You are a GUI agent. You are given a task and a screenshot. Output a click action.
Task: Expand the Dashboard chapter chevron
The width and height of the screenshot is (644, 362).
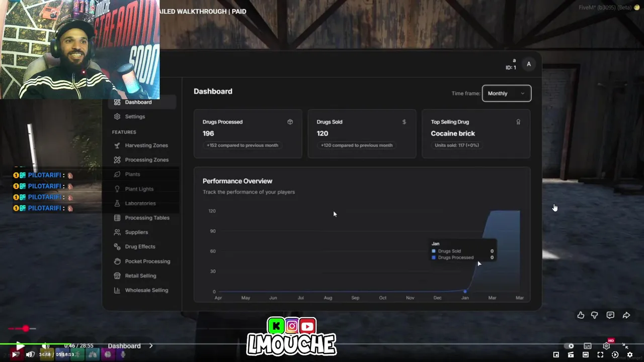[x=151, y=346]
